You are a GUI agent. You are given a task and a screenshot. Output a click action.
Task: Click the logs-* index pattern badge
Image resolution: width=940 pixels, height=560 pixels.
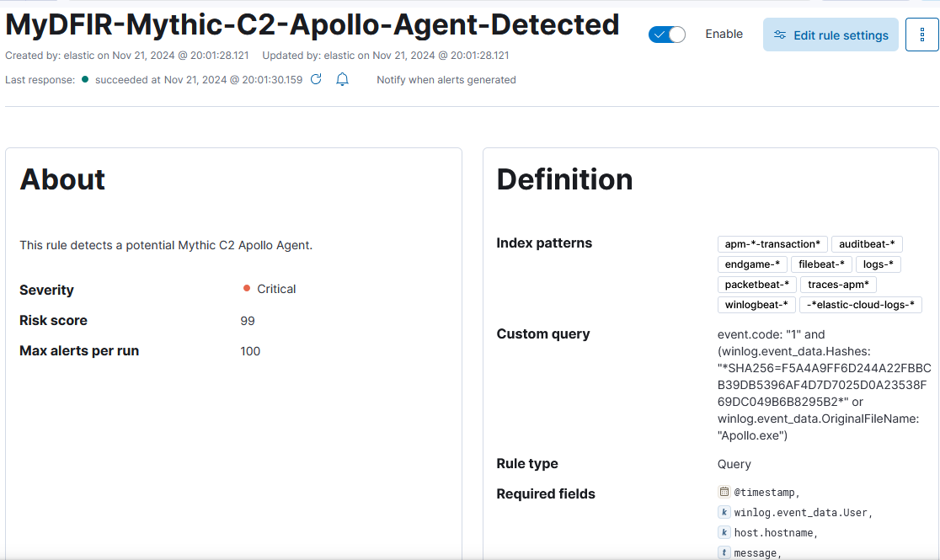(879, 264)
